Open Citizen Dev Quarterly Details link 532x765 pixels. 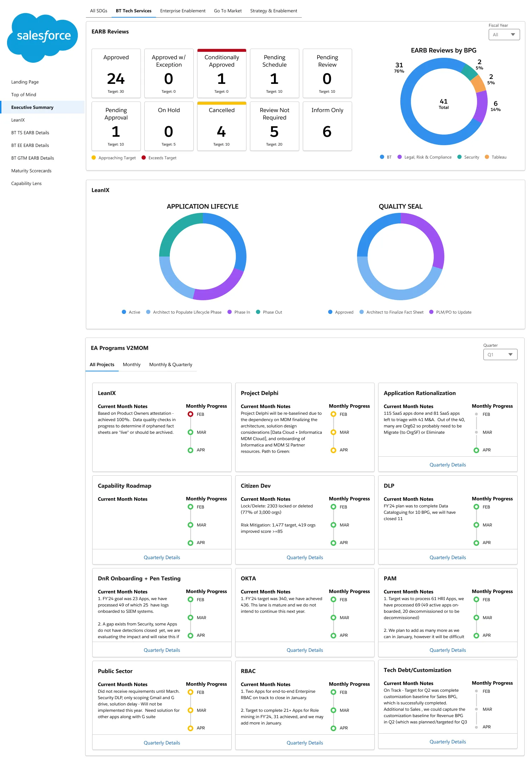[305, 558]
